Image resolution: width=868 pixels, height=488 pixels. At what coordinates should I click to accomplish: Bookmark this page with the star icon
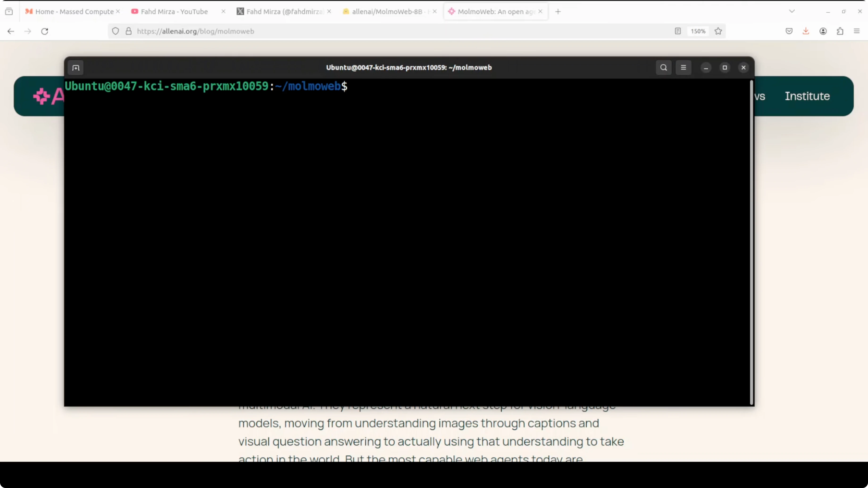718,31
